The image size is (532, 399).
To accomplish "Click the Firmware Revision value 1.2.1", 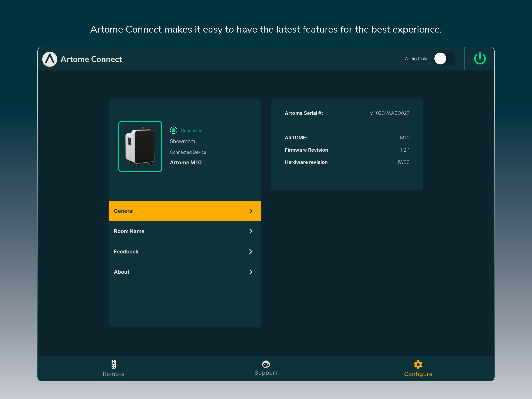I will [x=405, y=150].
